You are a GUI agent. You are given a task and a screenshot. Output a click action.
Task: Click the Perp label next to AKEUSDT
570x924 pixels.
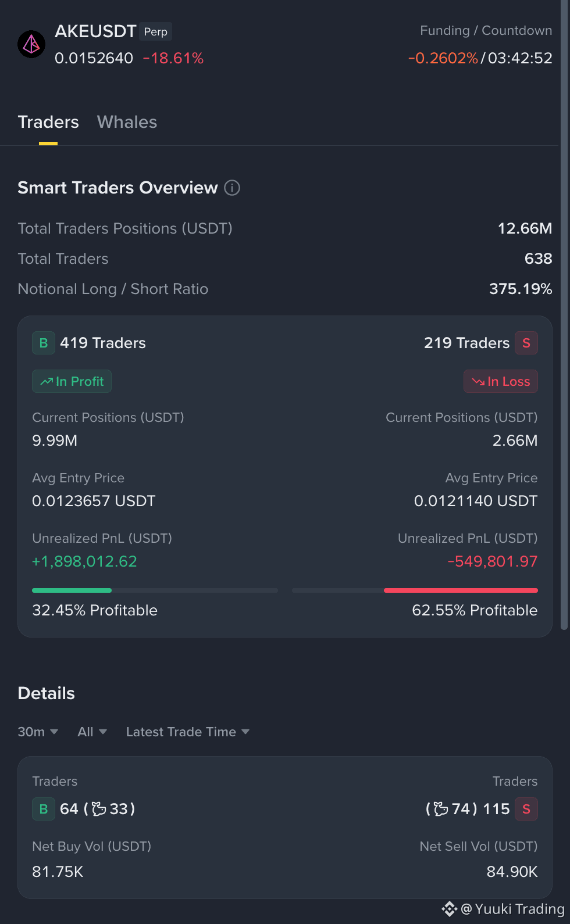pyautogui.click(x=156, y=31)
